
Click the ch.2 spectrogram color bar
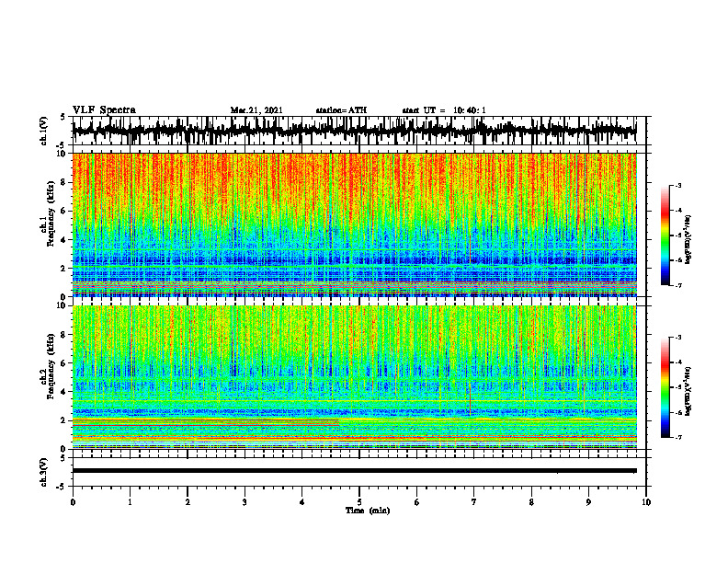(x=665, y=387)
